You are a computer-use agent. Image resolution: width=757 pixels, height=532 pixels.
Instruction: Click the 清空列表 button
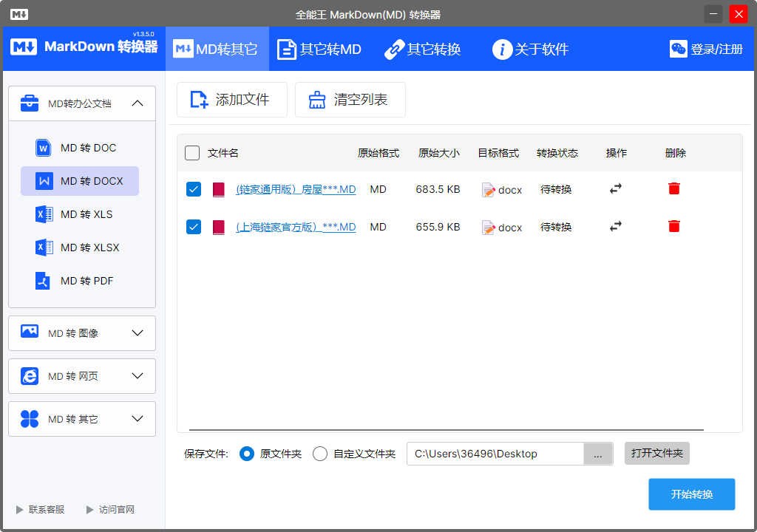[350, 100]
